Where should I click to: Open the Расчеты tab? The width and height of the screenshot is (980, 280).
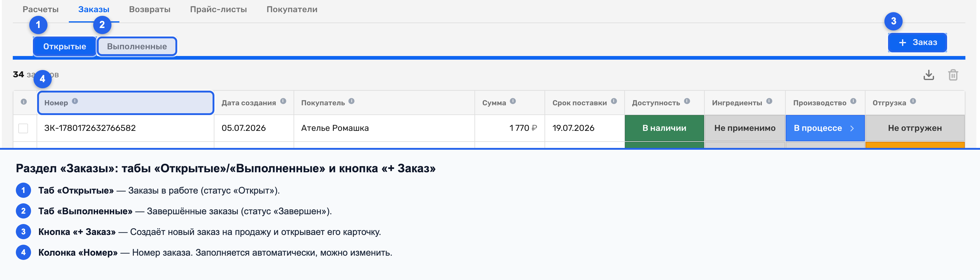pos(40,9)
